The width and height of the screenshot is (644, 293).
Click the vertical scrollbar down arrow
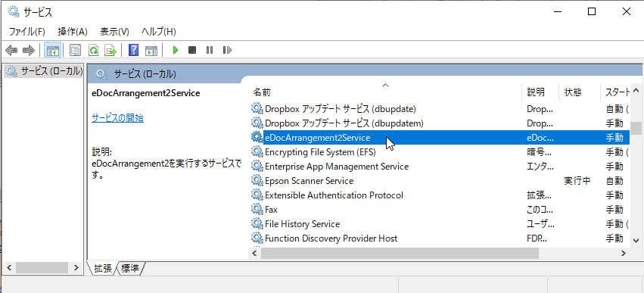(x=636, y=241)
